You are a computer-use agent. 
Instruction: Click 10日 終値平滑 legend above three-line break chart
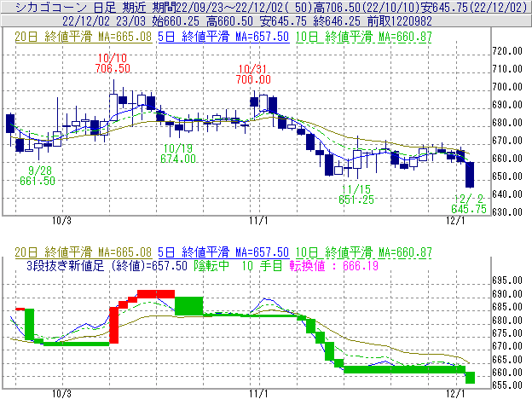[x=364, y=252]
